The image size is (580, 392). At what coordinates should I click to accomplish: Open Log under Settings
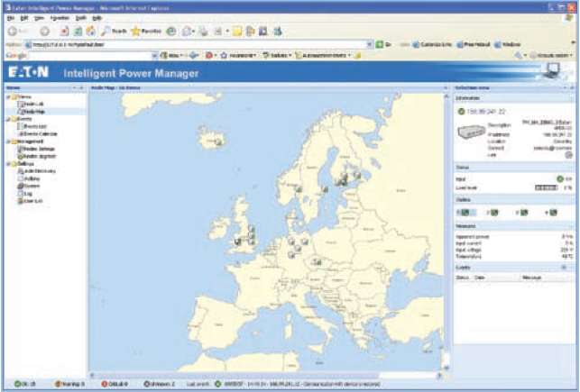click(x=24, y=194)
